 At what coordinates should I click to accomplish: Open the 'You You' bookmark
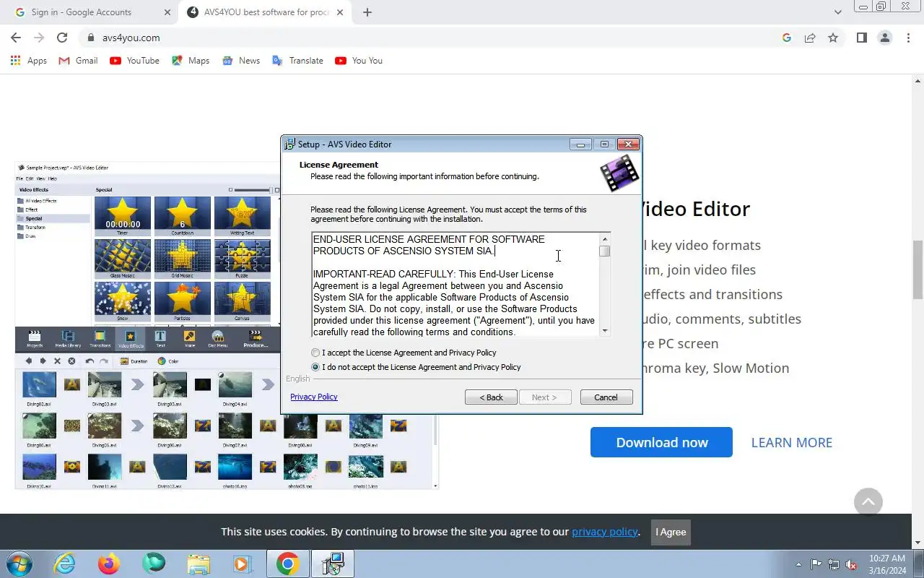tap(359, 61)
